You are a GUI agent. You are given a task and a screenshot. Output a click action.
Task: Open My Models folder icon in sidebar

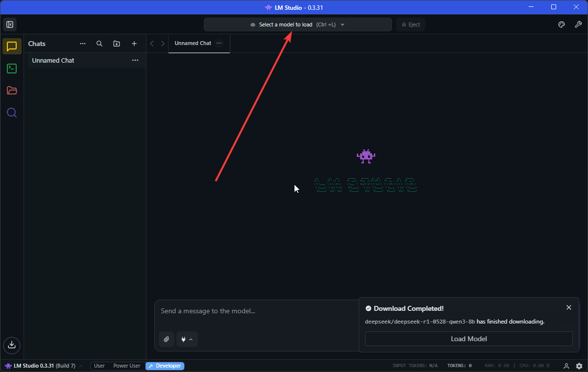(12, 91)
